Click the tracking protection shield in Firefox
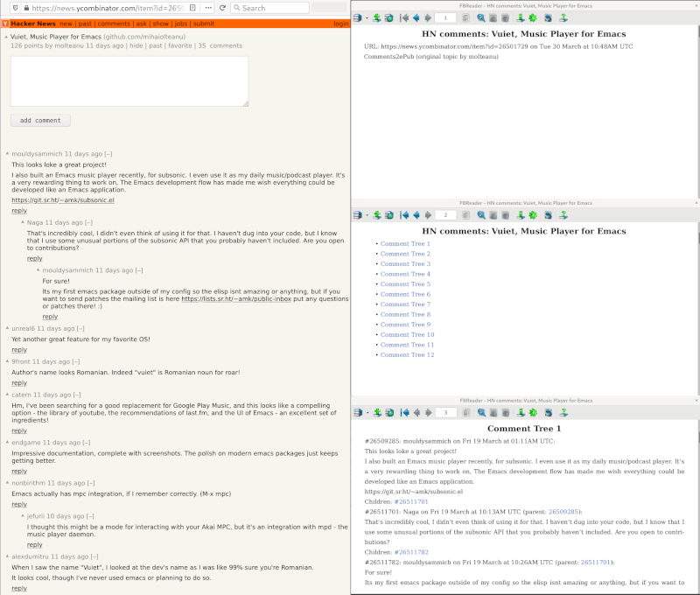700x595 pixels. point(15,8)
